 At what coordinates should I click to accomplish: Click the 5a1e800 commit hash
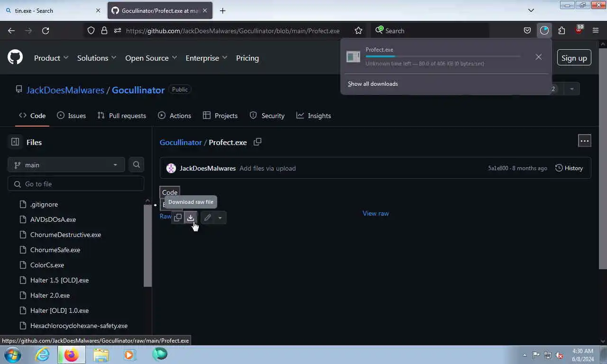click(x=498, y=168)
